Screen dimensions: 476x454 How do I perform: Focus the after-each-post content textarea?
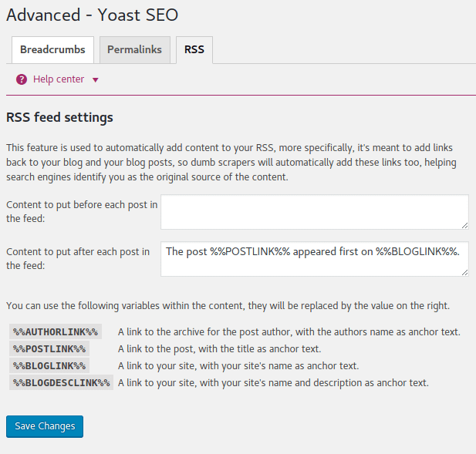click(x=315, y=259)
